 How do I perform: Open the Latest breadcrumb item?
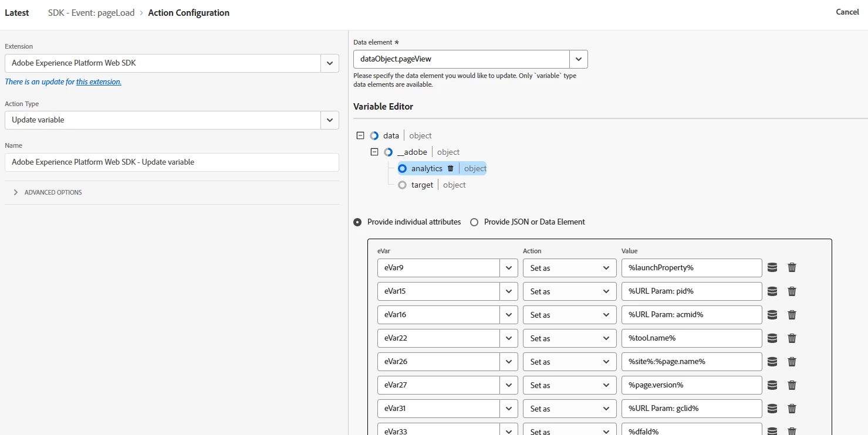click(x=16, y=13)
